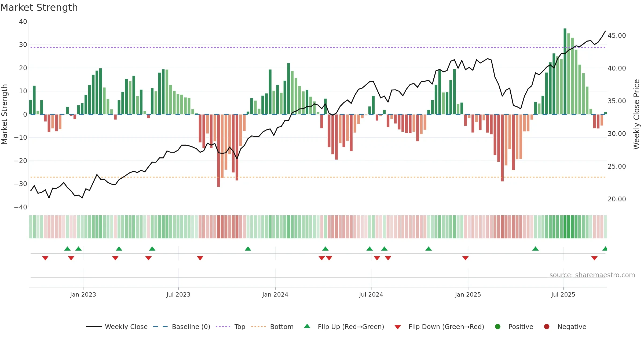This screenshot has width=644, height=362.
Task: Click the orange dotted Bottom sample in the legend
Action: (259, 327)
